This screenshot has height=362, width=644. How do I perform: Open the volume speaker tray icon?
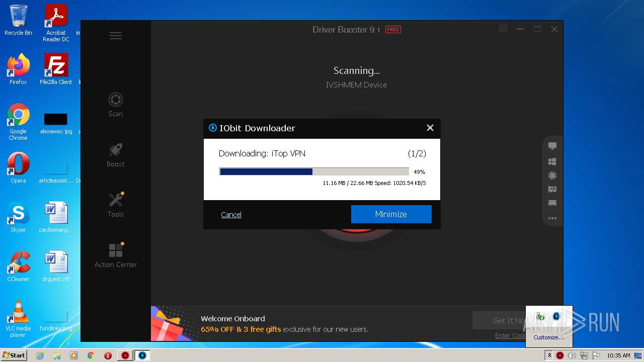(x=572, y=355)
